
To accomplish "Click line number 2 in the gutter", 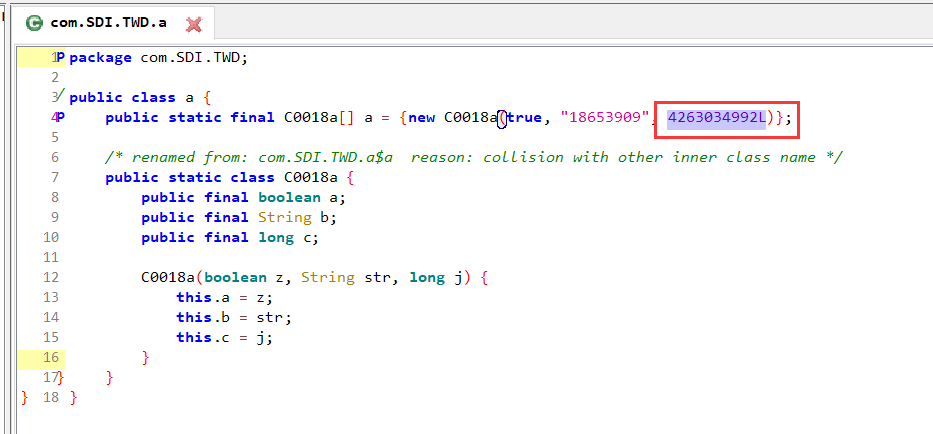I will click(x=55, y=77).
